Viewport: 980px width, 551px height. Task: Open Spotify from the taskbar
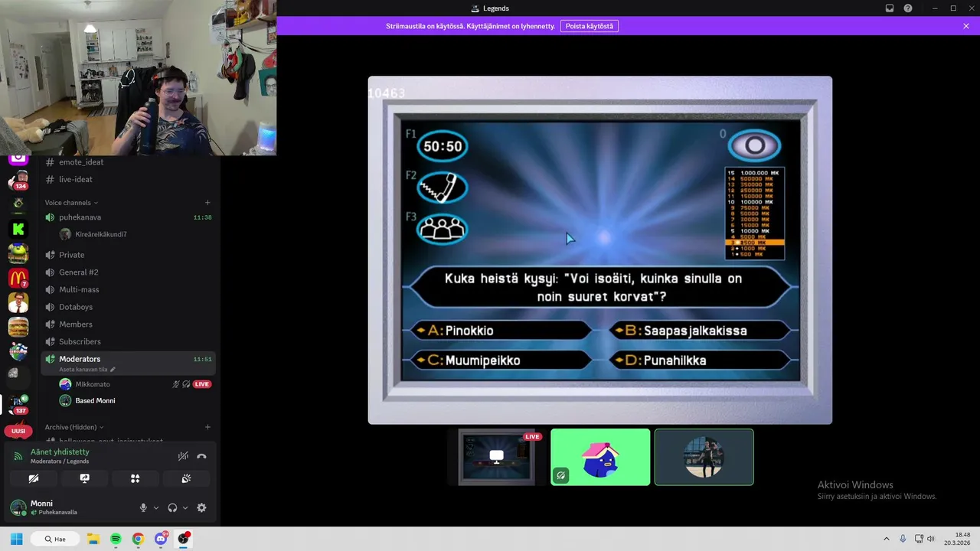(116, 539)
